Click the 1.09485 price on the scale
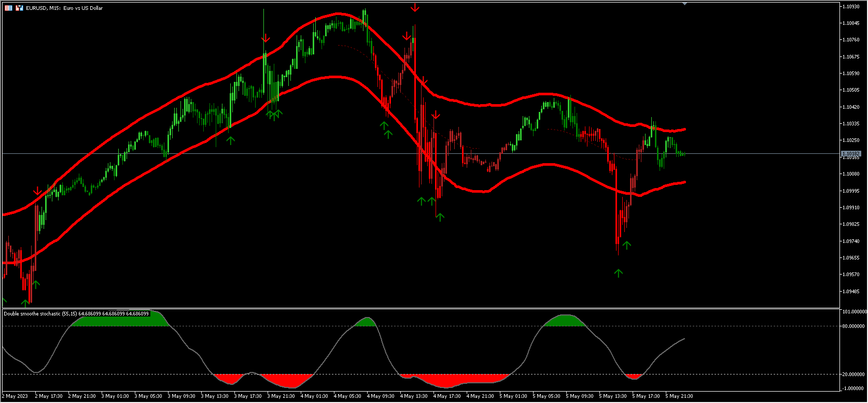868x403 pixels. coord(851,292)
